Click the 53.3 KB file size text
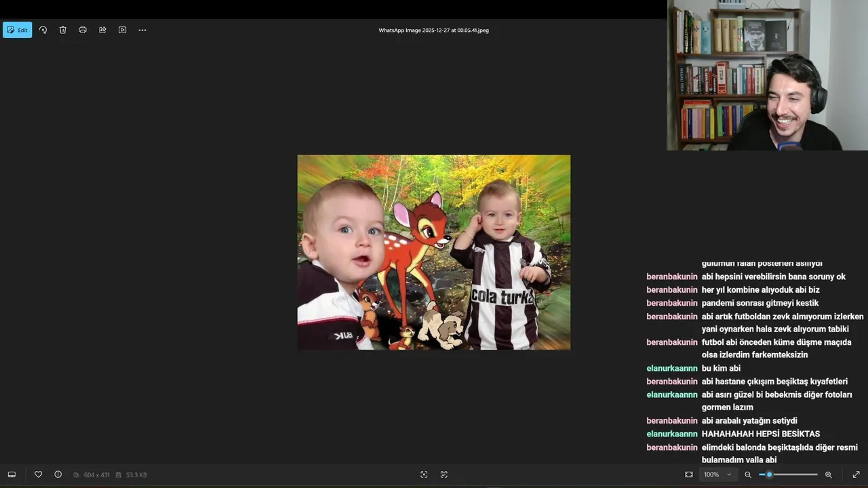 point(136,475)
